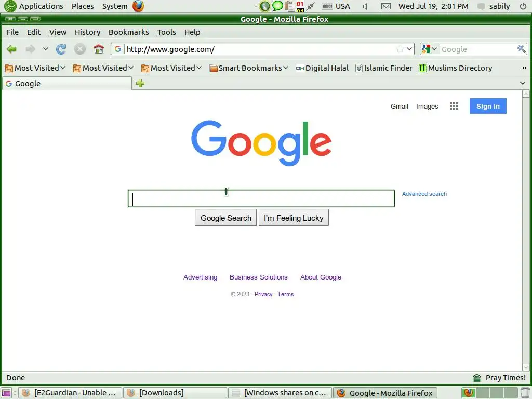Click the trash icon in bottom panel
This screenshot has height=399, width=532.
coord(525,393)
